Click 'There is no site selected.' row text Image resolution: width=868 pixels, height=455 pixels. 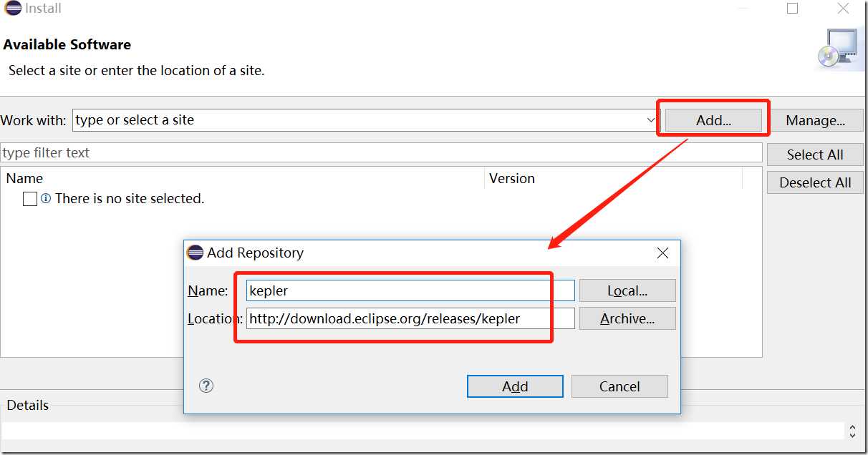130,199
